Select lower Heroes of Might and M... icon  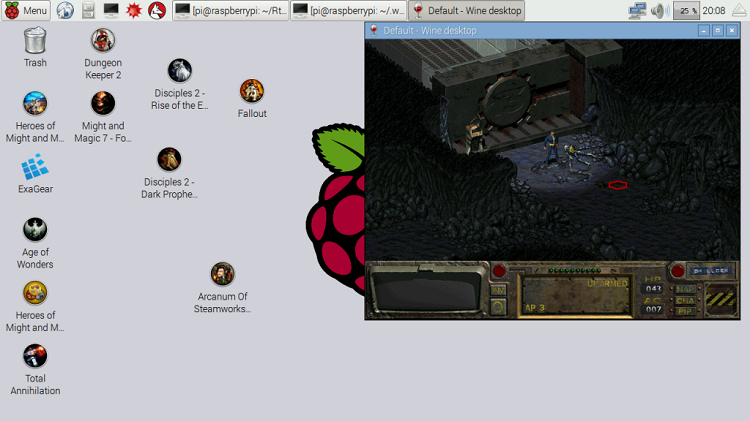[x=35, y=307]
